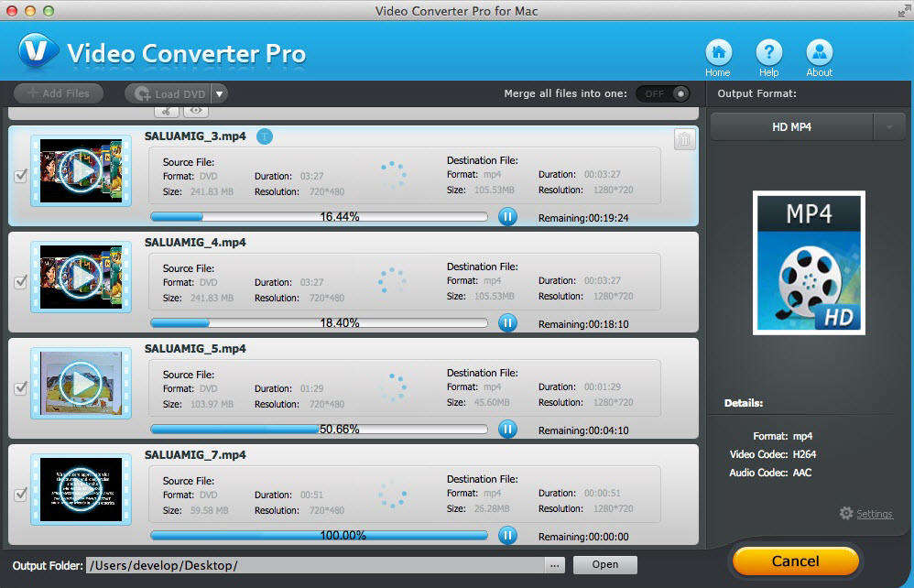This screenshot has width=914, height=588.
Task: Pause conversion of SALUAMIG_5.mp4
Action: coord(507,430)
